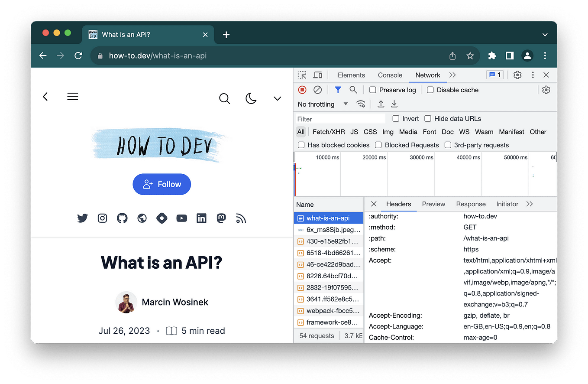Open the network search magnifier
Image resolution: width=588 pixels, height=384 pixels.
pos(353,90)
